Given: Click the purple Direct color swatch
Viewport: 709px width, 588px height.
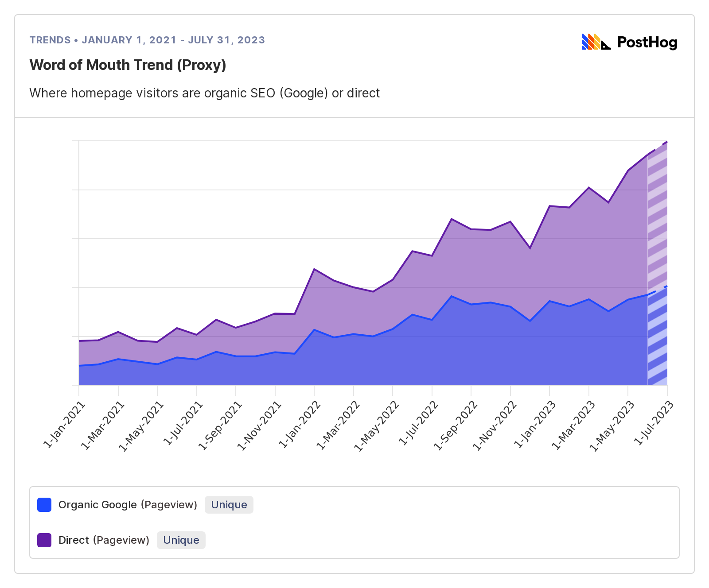Looking at the screenshot, I should coord(44,540).
